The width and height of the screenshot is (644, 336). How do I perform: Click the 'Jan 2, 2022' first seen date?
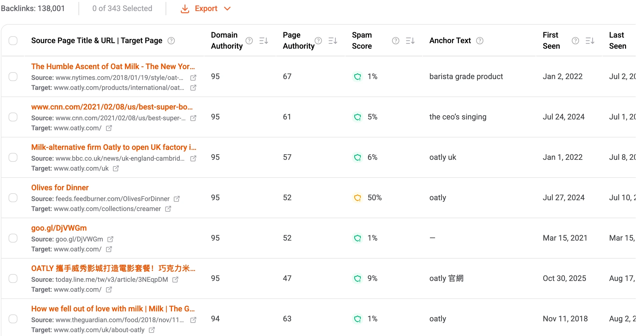(563, 77)
